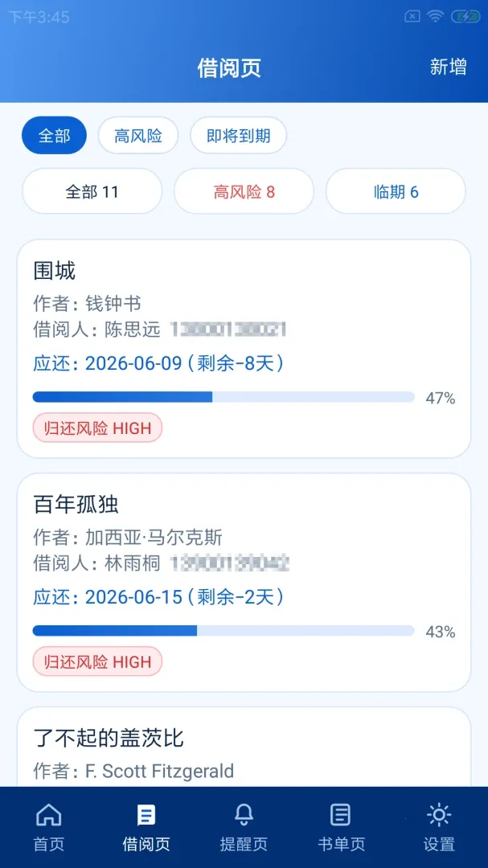The height and width of the screenshot is (868, 488).
Task: Select the 全部 filter chip
Action: pyautogui.click(x=55, y=136)
